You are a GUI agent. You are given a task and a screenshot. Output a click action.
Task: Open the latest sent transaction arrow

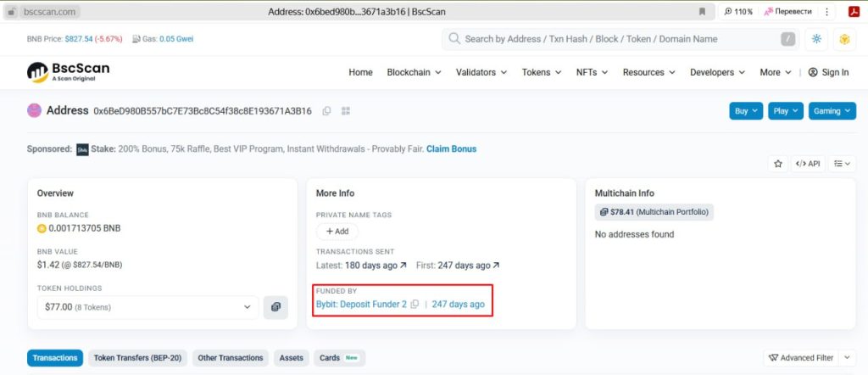click(403, 266)
